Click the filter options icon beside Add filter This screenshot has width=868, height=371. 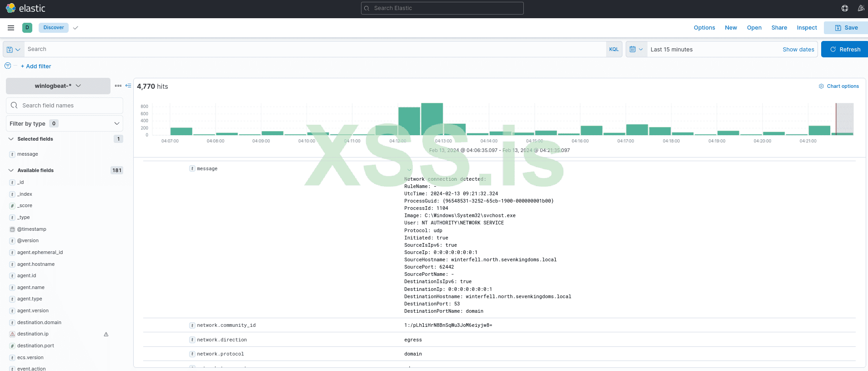point(8,66)
